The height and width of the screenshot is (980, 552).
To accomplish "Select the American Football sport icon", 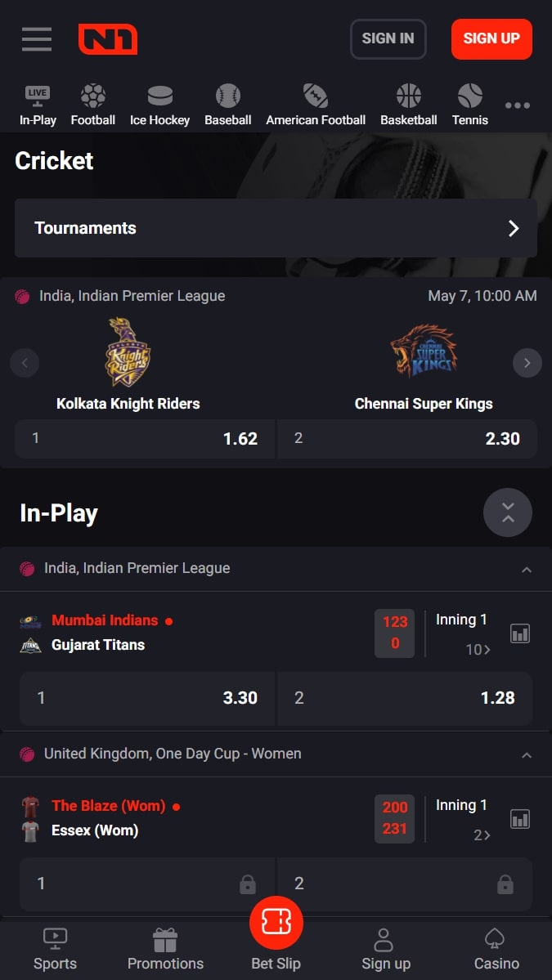I will pos(316,96).
